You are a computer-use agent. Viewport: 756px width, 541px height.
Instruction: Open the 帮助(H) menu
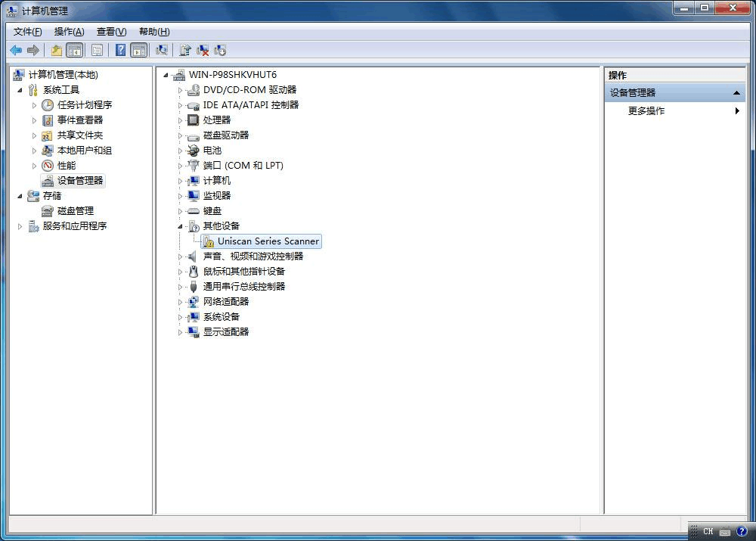click(x=154, y=31)
